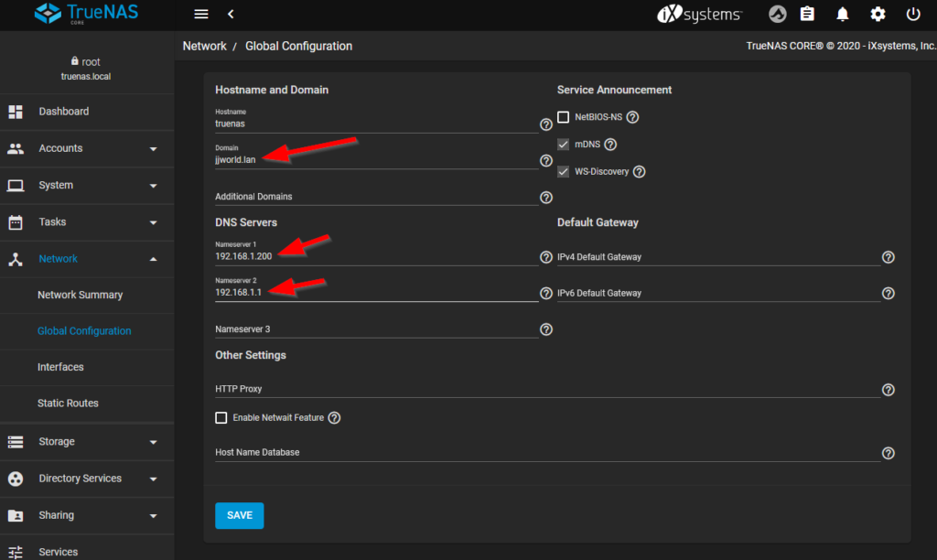Open TrueCommand status icon
Image resolution: width=937 pixels, height=560 pixels.
pyautogui.click(x=777, y=14)
